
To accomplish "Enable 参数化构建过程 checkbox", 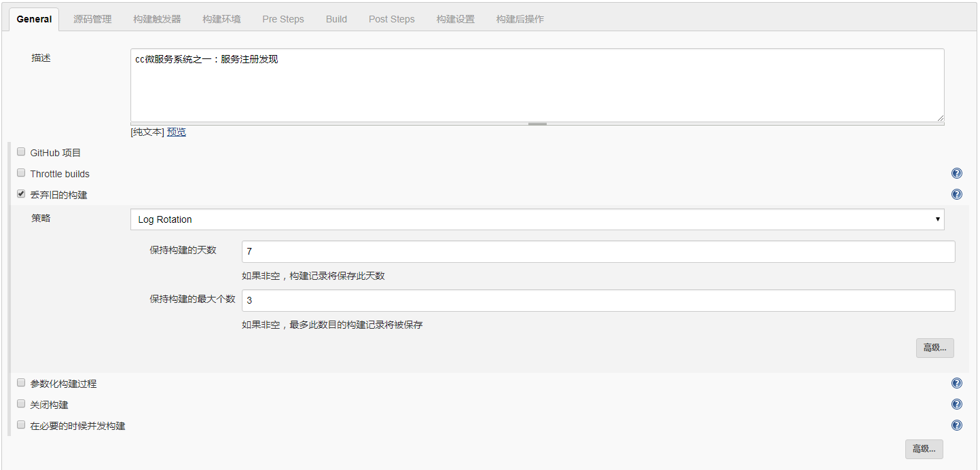I will [21, 383].
